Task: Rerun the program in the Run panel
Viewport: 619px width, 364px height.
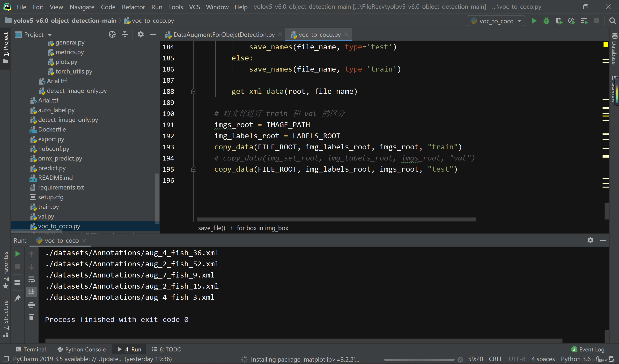Action: pyautogui.click(x=17, y=254)
